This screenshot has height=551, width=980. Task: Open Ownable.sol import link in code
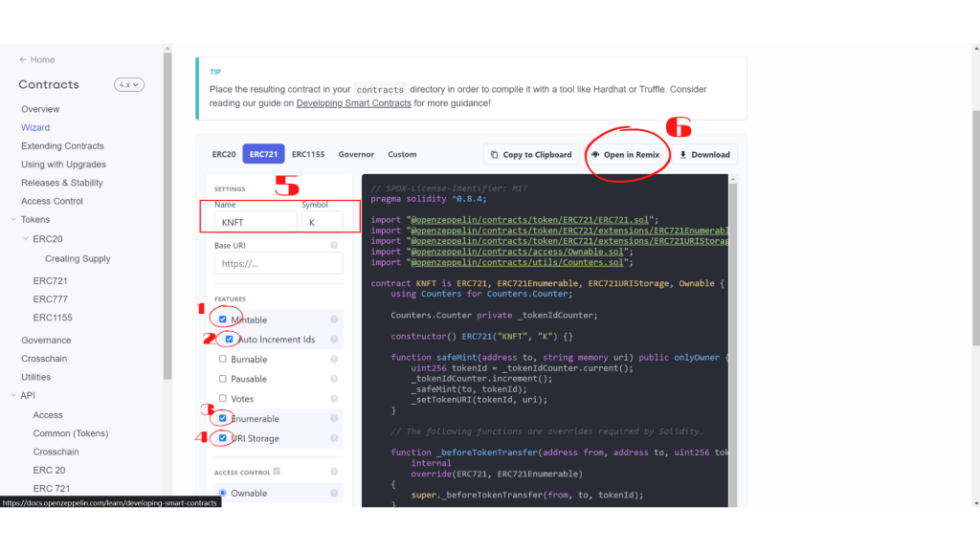(517, 252)
